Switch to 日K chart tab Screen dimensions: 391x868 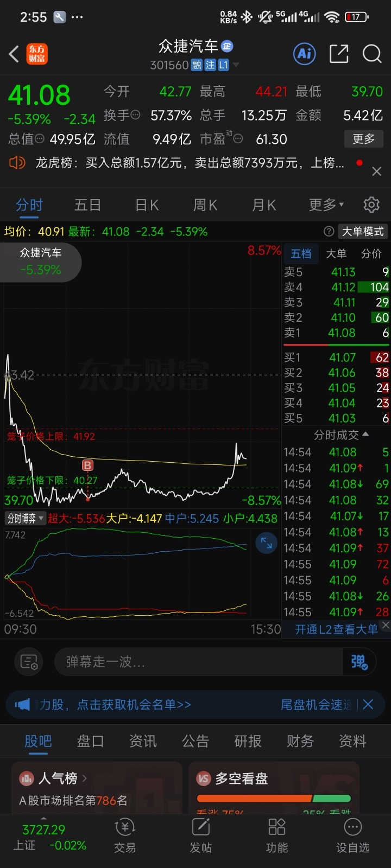(x=147, y=205)
